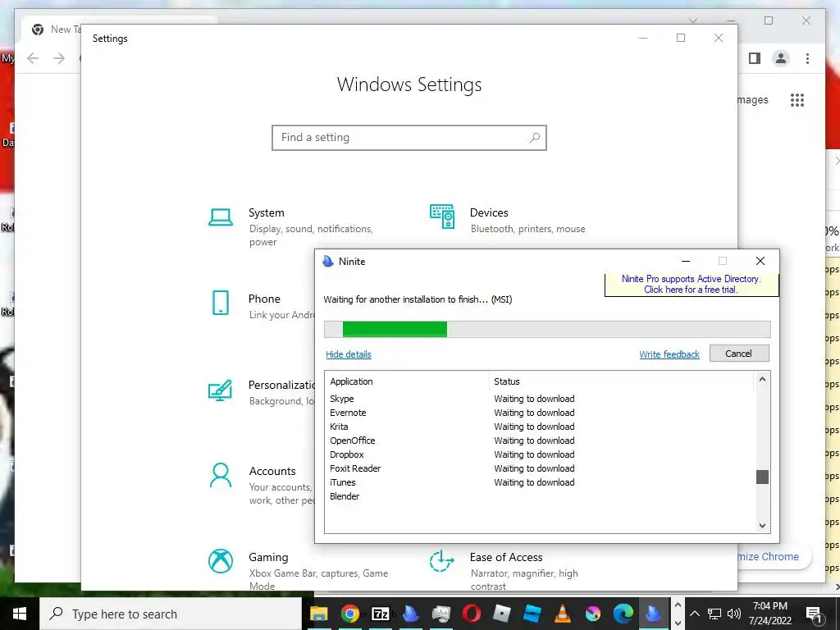The width and height of the screenshot is (840, 630).
Task: Open the volume control in the system tray
Action: tap(734, 614)
